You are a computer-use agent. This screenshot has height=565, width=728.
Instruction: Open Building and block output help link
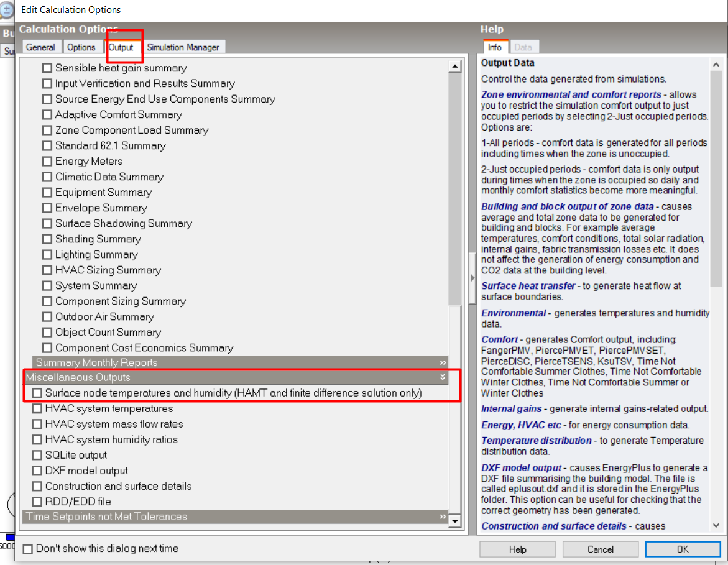[568, 206]
